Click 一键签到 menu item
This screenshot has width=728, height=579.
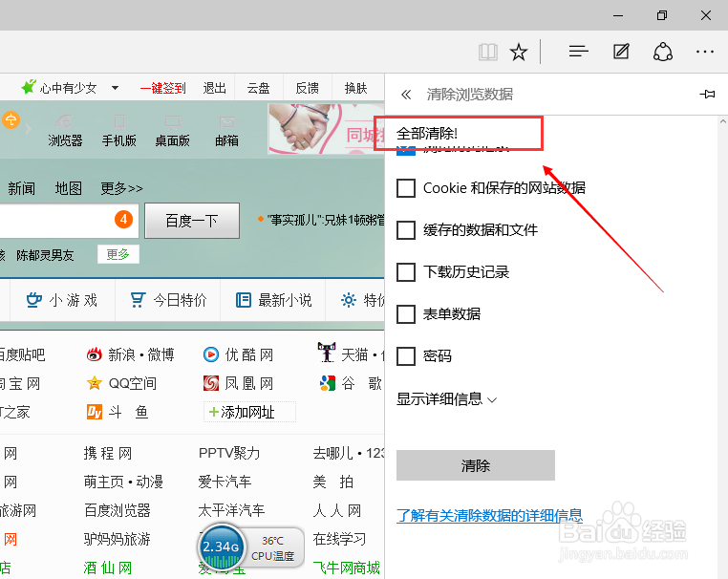163,88
